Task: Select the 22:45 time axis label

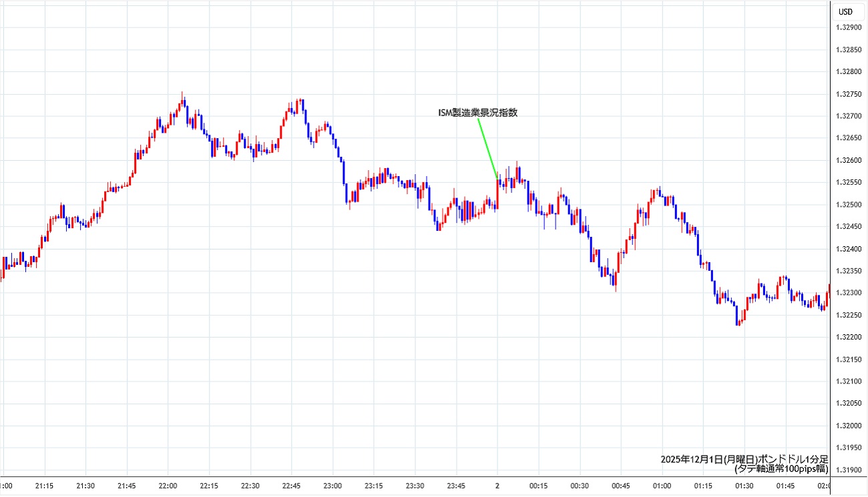Action: pos(291,486)
